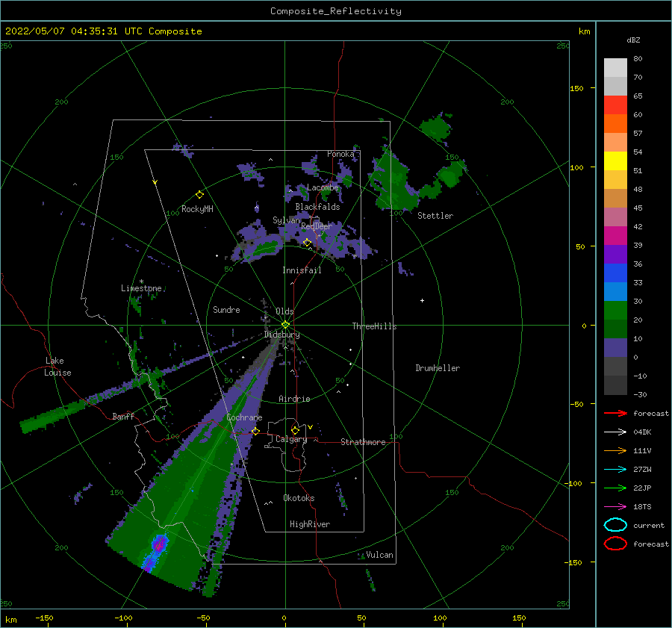This screenshot has height=628, width=672.
Task: Click the Vulcan label
Action: [x=379, y=555]
